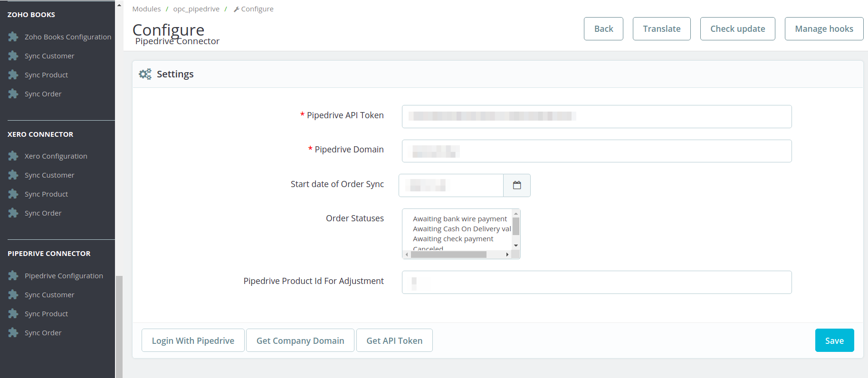The width and height of the screenshot is (868, 378).
Task: Click puzzle icon beside Pipedrive Sync Customer
Action: (13, 294)
